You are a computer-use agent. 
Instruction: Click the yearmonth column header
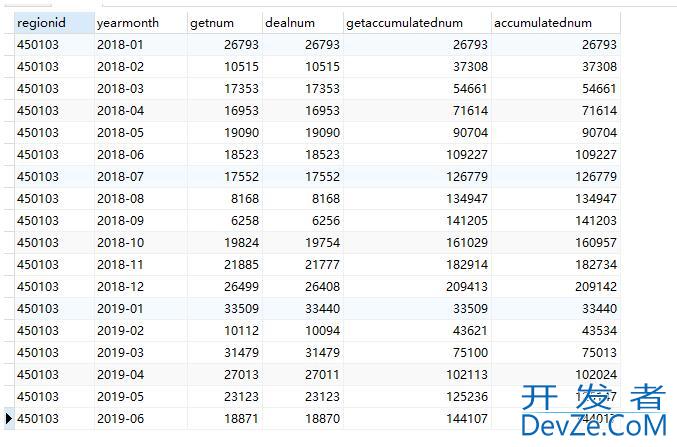tap(141, 23)
